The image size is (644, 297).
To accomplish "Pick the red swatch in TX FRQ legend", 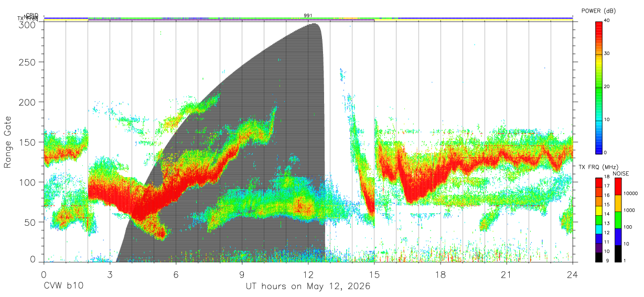I will click(599, 183).
